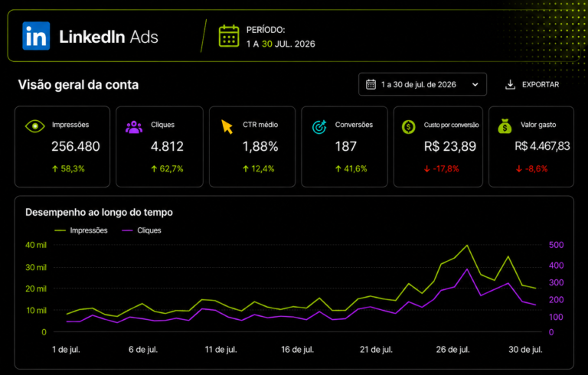Click the '30 de jul.' x-axis label

(x=525, y=350)
